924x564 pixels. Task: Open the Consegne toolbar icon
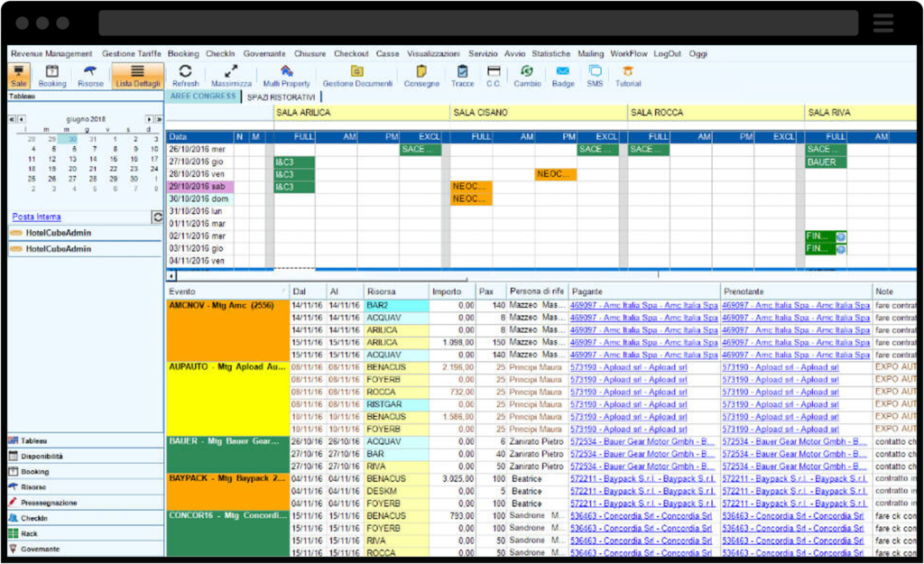click(x=421, y=76)
